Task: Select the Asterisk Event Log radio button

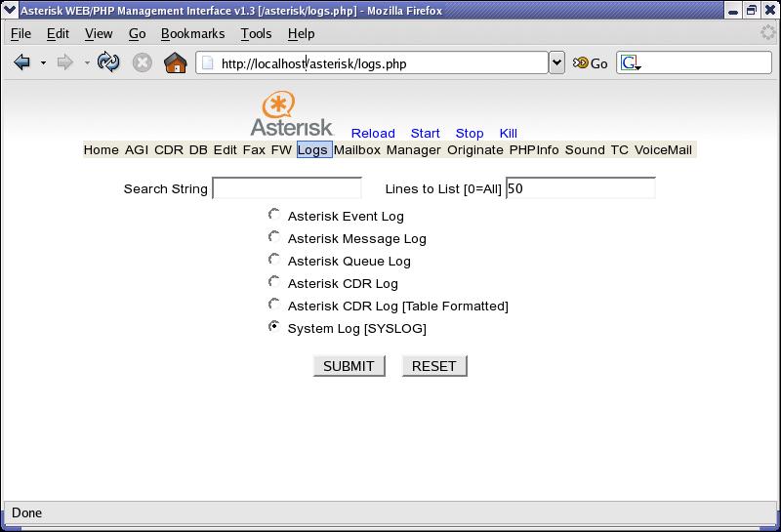Action: 274,215
